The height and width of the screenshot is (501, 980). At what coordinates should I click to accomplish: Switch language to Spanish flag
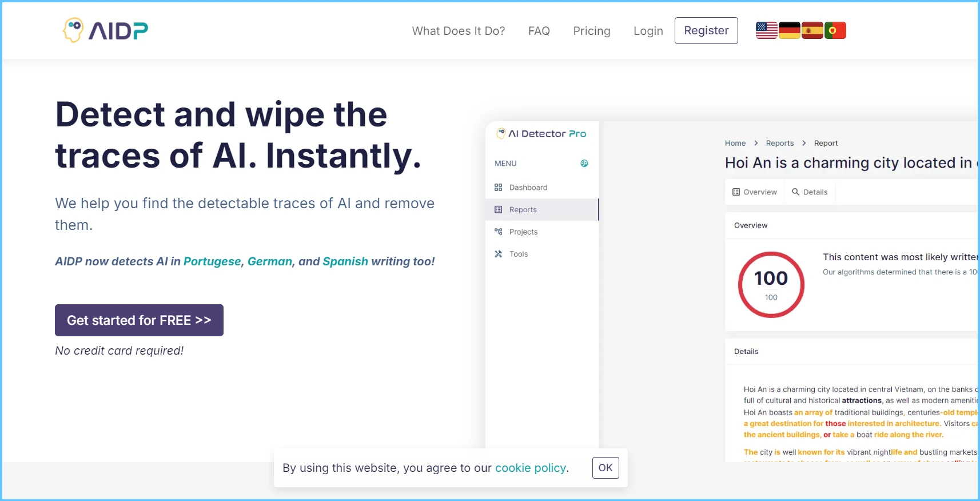coord(812,30)
